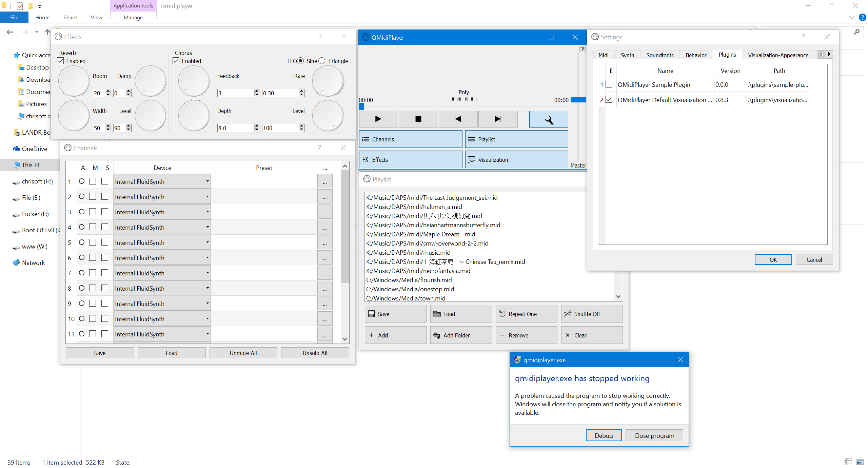Viewport: 868px width, 468px height.
Task: Open settings via the wrench button
Action: tap(549, 119)
